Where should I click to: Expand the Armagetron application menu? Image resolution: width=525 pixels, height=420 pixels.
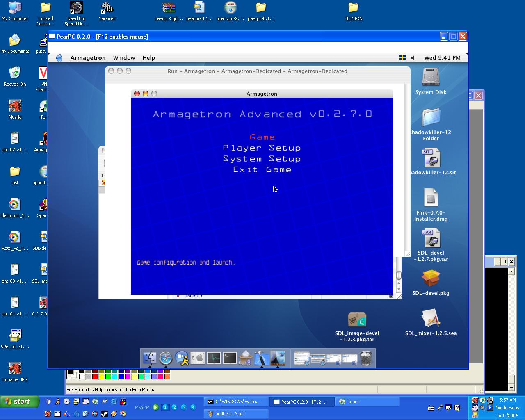click(88, 58)
